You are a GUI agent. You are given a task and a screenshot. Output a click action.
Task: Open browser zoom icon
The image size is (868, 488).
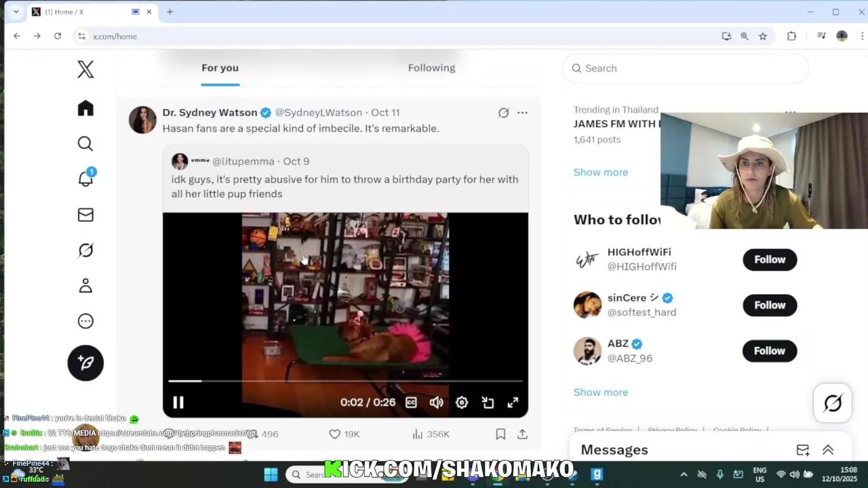pyautogui.click(x=745, y=37)
